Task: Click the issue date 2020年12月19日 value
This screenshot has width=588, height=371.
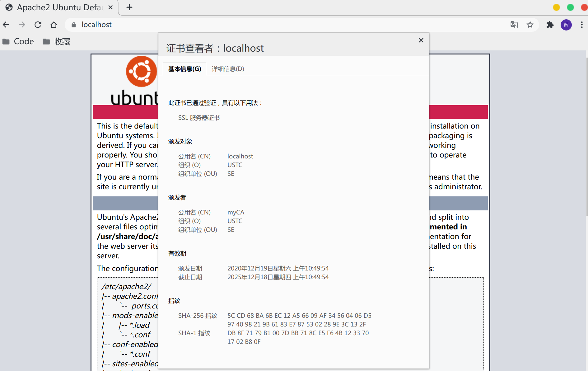Action: 278,268
